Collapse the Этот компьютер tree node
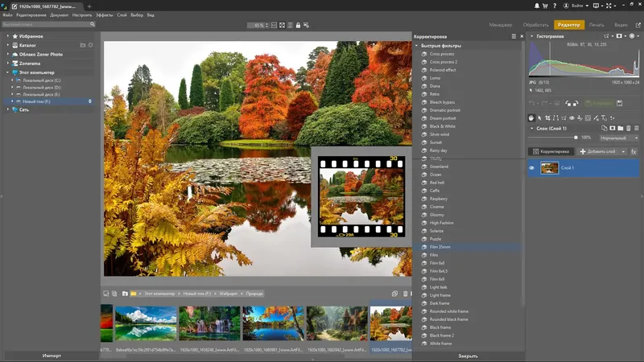This screenshot has height=362, width=644. click(7, 72)
